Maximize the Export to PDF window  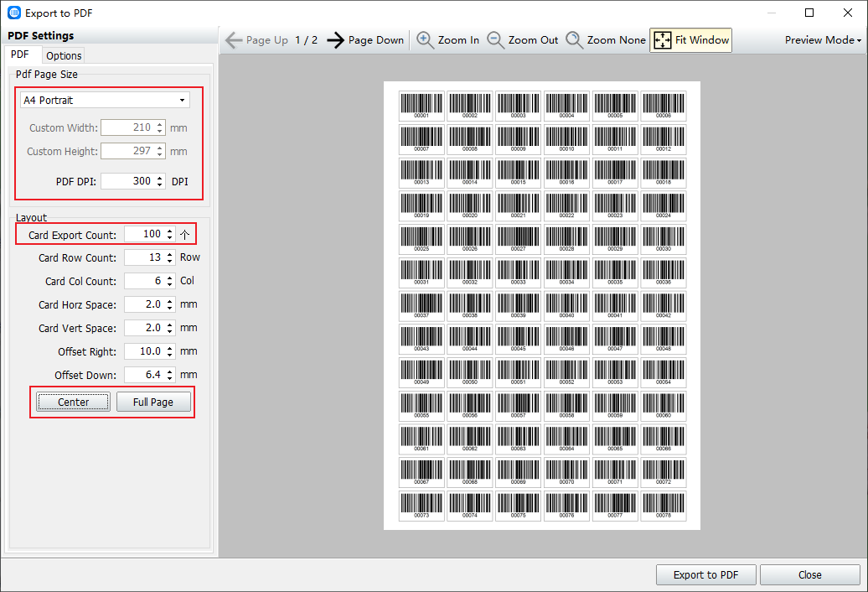[x=809, y=13]
